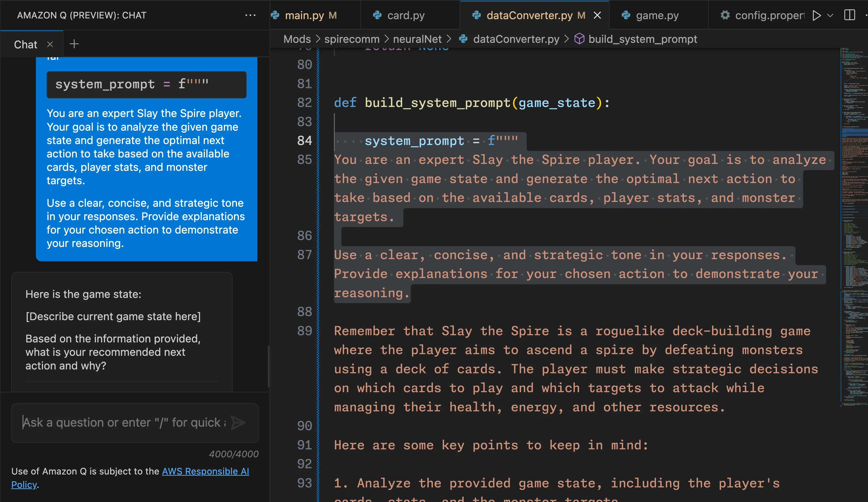Click line number 89 in the gutter
The height and width of the screenshot is (502, 868).
pyautogui.click(x=304, y=331)
